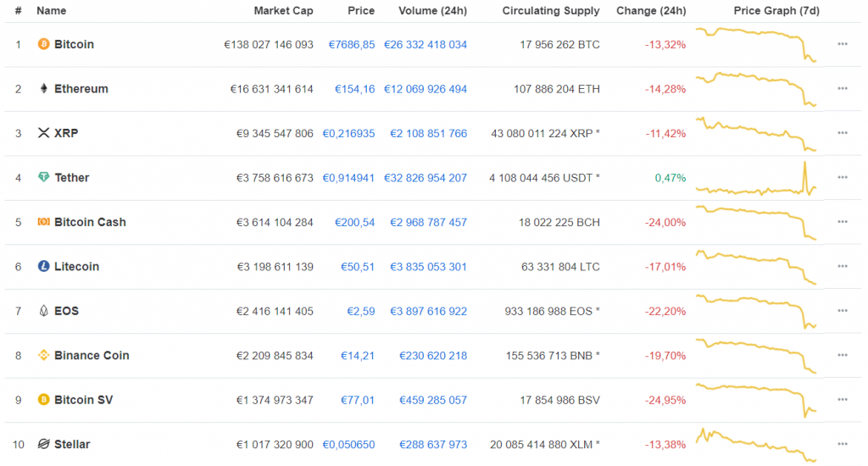Open the three-dot menu for Binance Coin row
The height and width of the screenshot is (466, 868).
click(843, 355)
